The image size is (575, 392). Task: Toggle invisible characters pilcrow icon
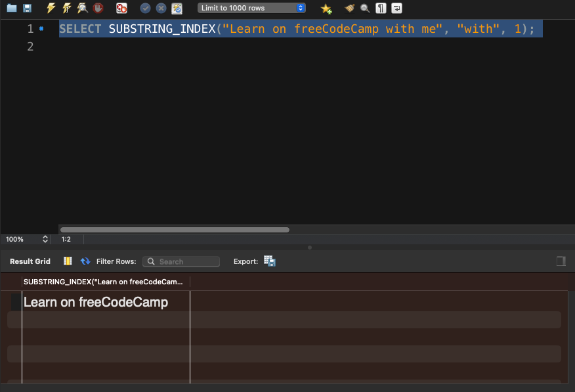(x=381, y=9)
